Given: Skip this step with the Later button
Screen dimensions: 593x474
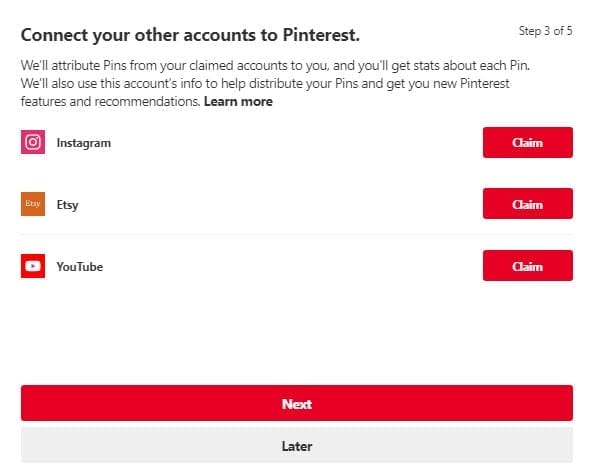Looking at the screenshot, I should [x=297, y=446].
